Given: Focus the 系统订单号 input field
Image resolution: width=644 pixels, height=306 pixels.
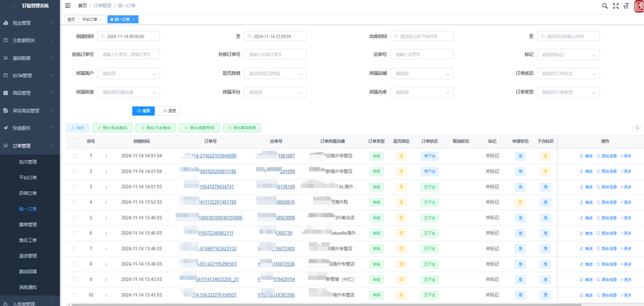Looking at the screenshot, I should pos(129,55).
